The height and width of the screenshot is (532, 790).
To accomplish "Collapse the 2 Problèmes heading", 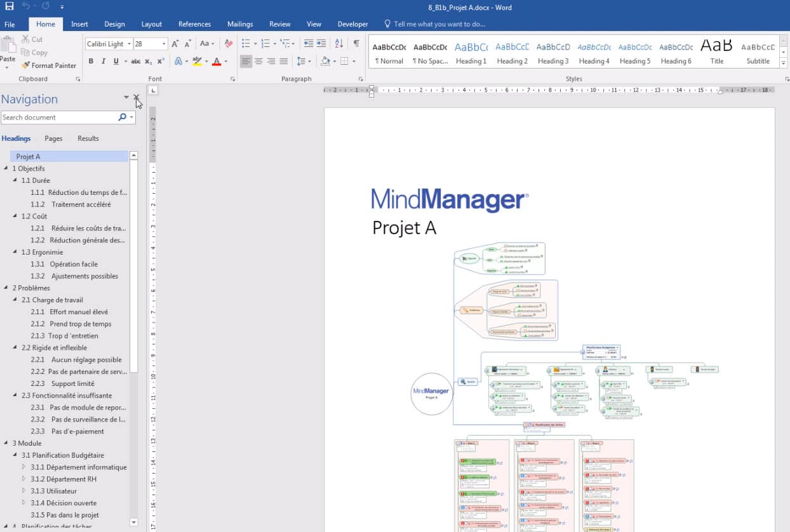I will coord(6,288).
